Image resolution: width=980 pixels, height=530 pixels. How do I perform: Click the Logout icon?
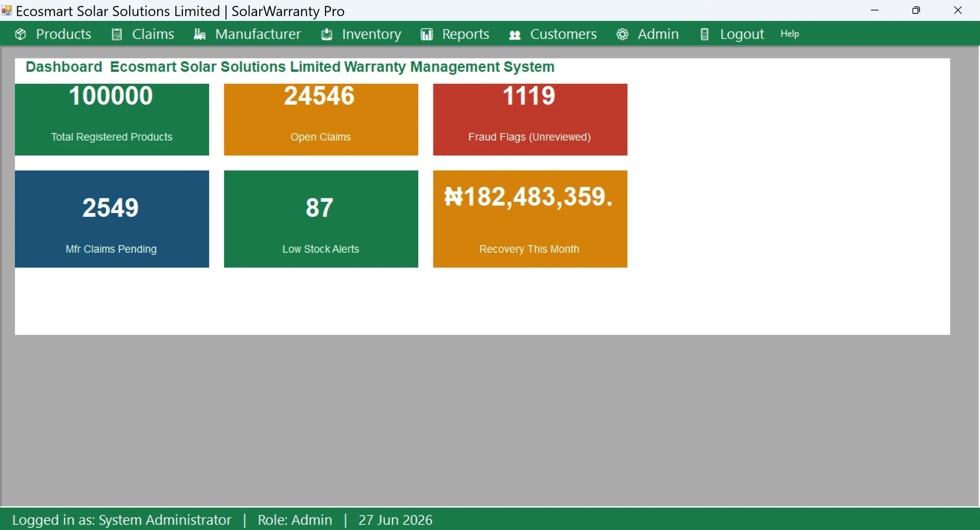pos(705,34)
